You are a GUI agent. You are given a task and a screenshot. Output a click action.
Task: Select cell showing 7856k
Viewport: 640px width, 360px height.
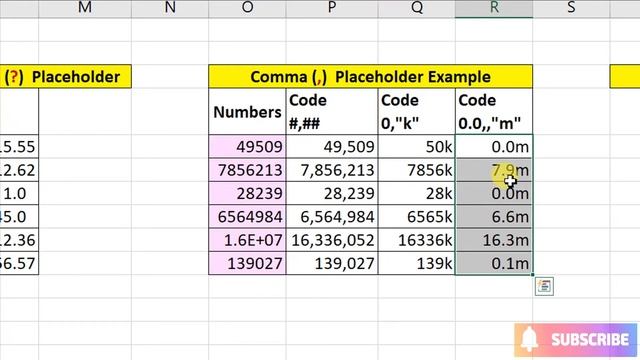[417, 170]
